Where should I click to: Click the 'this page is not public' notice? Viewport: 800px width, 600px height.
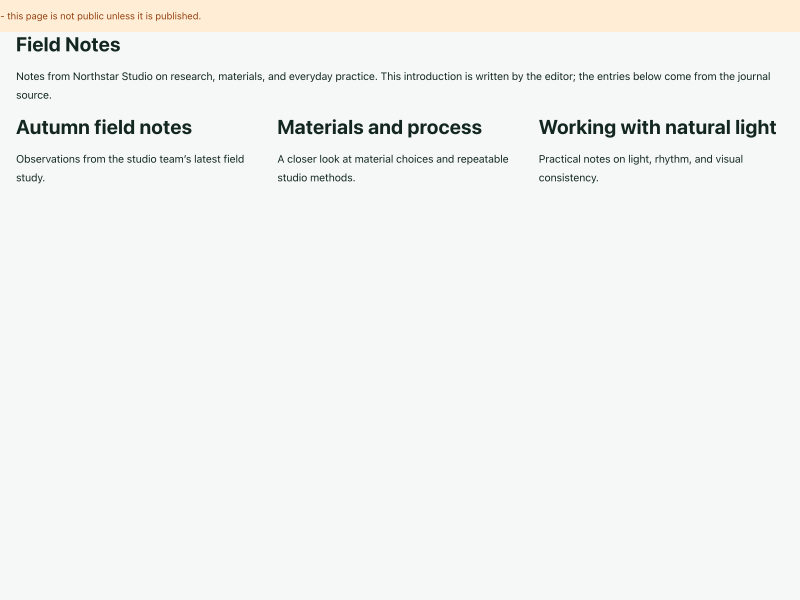pyautogui.click(x=101, y=16)
